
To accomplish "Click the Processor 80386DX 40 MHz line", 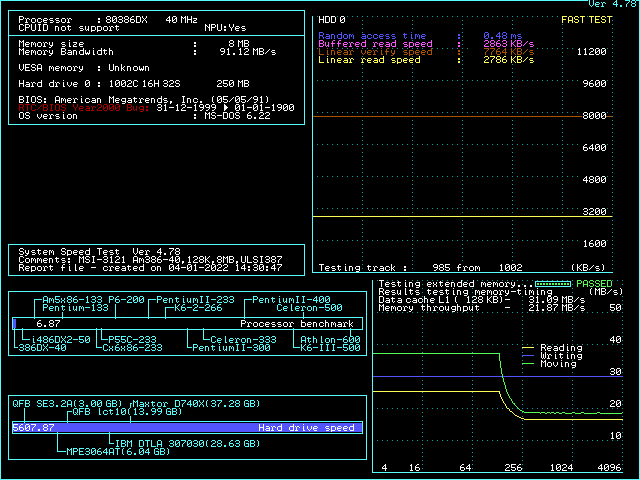I will coord(108,20).
